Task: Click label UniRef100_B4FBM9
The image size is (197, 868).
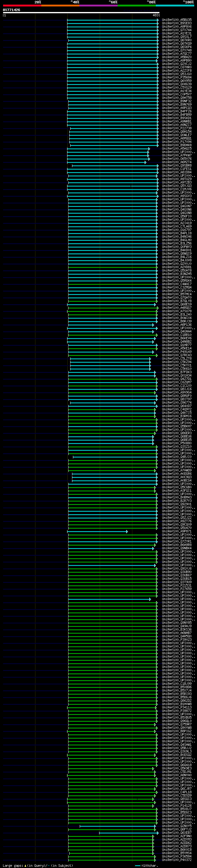Action: [177, 115]
